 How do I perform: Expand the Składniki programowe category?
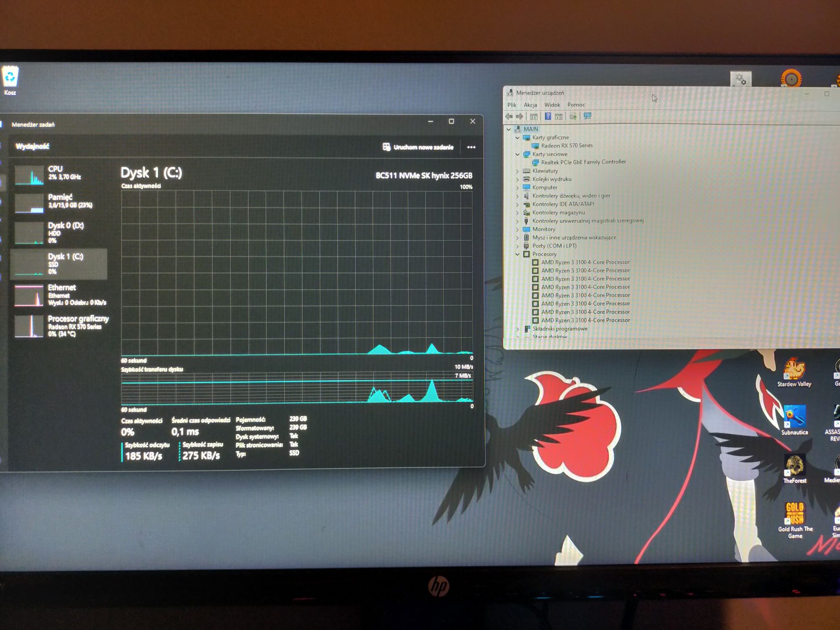pos(517,329)
